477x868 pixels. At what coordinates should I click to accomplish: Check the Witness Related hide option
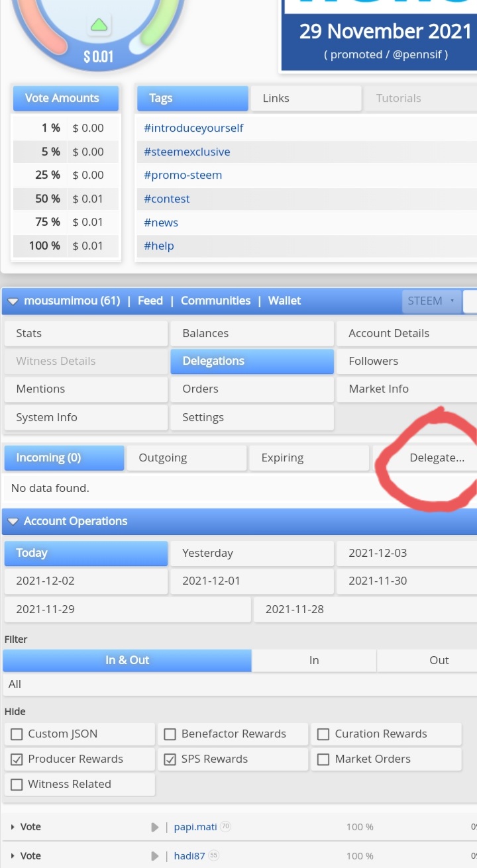[16, 784]
